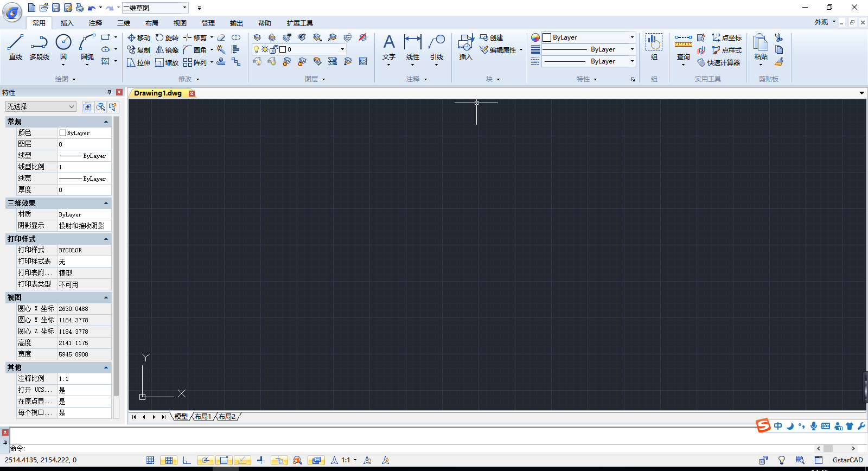Toggle snap mode in status bar
The height and width of the screenshot is (471, 868).
[x=150, y=460]
